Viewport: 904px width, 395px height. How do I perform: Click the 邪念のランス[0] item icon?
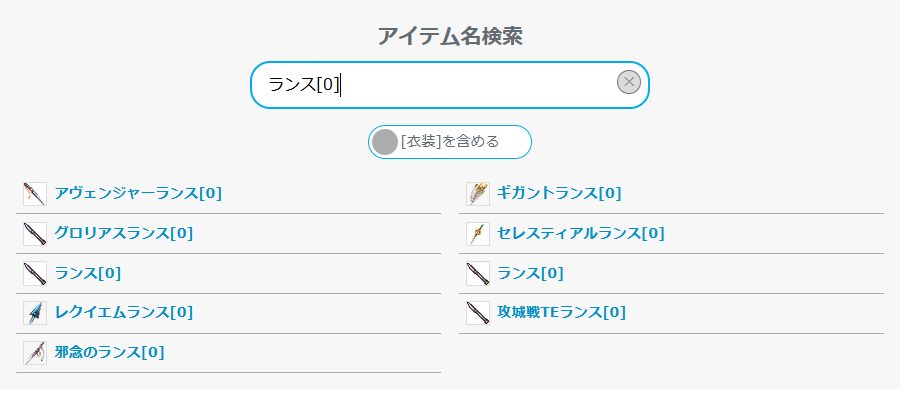[x=35, y=352]
